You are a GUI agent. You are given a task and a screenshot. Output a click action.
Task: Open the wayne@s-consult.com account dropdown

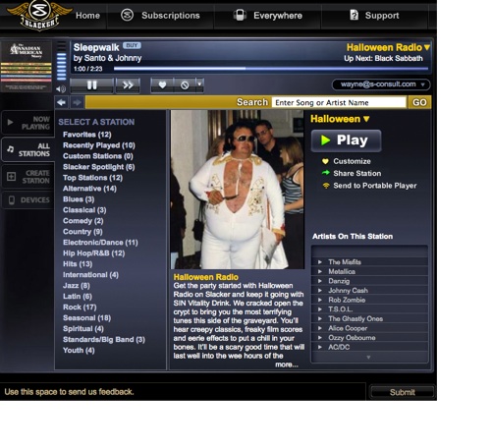click(x=381, y=84)
